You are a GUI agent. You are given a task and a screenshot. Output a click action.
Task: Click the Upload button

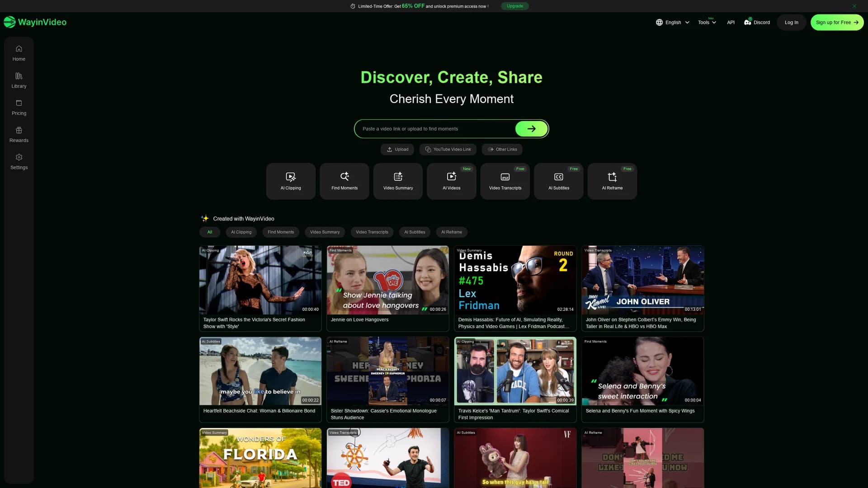click(x=397, y=149)
